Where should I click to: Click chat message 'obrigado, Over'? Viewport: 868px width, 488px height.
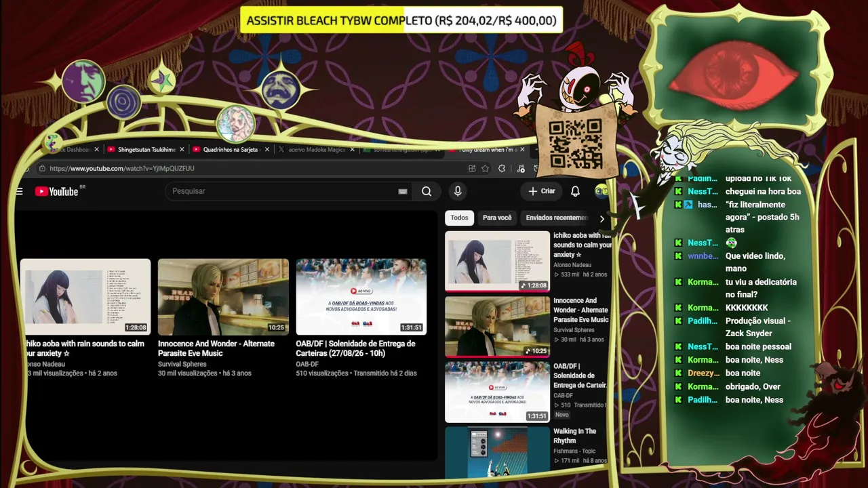[753, 386]
